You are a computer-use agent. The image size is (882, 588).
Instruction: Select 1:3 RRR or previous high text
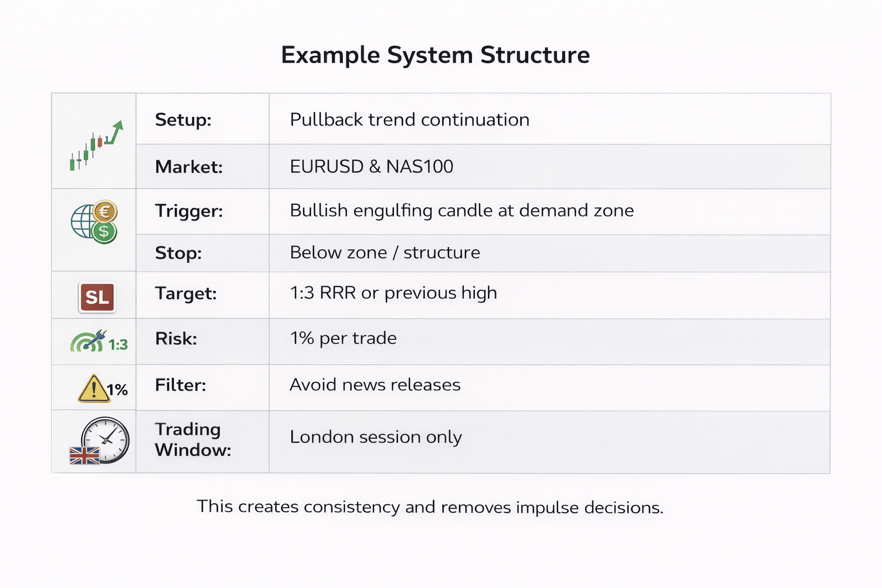pos(393,293)
